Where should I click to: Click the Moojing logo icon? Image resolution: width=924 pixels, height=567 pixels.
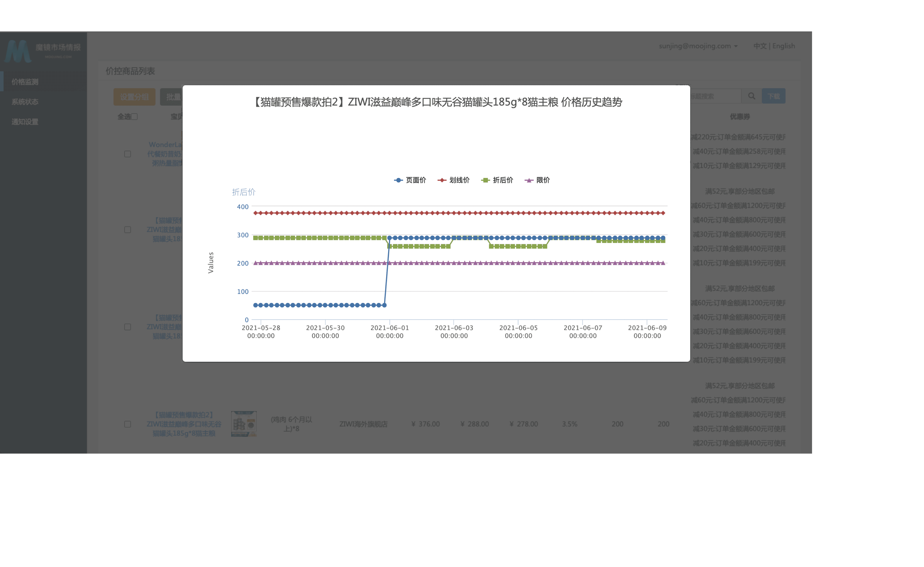[18, 51]
